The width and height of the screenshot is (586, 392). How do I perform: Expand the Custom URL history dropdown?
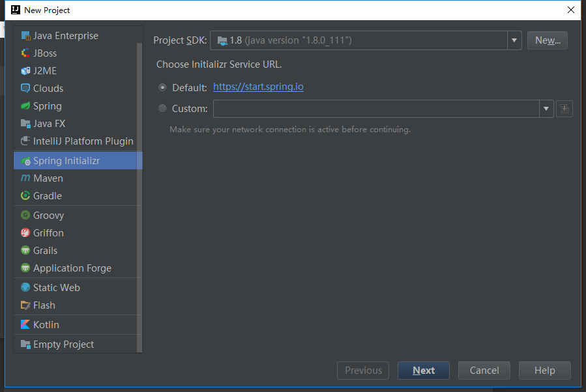pos(546,109)
